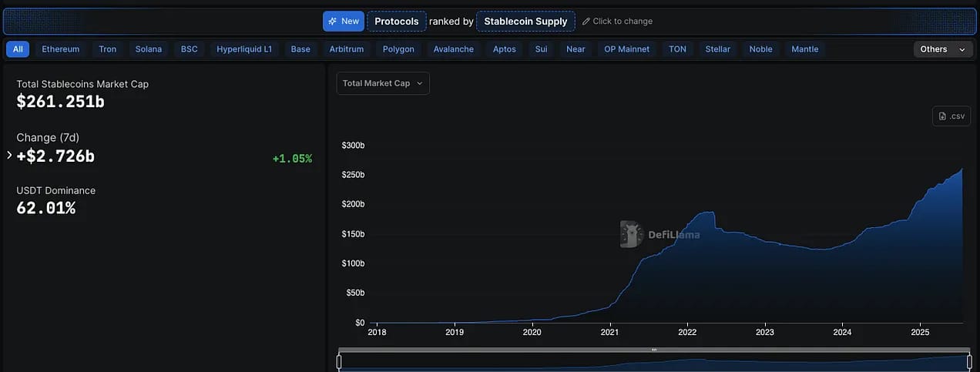Image resolution: width=980 pixels, height=372 pixels.
Task: Open the Stablecoin Supply selector
Action: point(525,22)
